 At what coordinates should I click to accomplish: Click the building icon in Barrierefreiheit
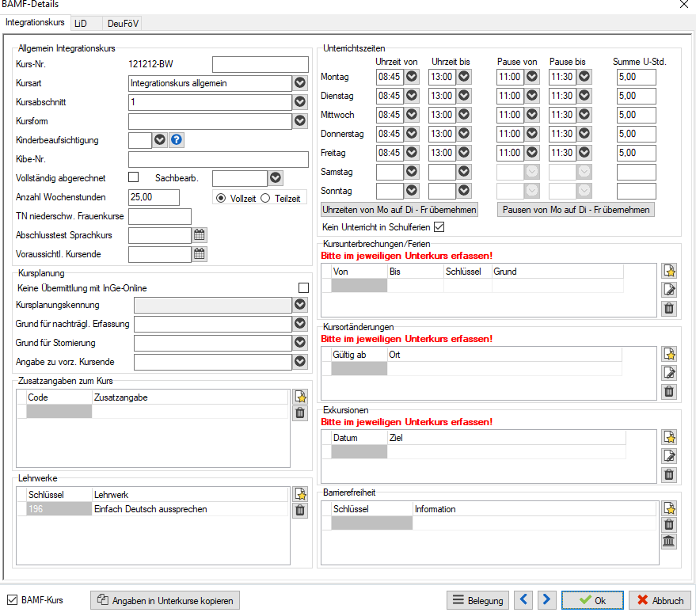tap(669, 542)
